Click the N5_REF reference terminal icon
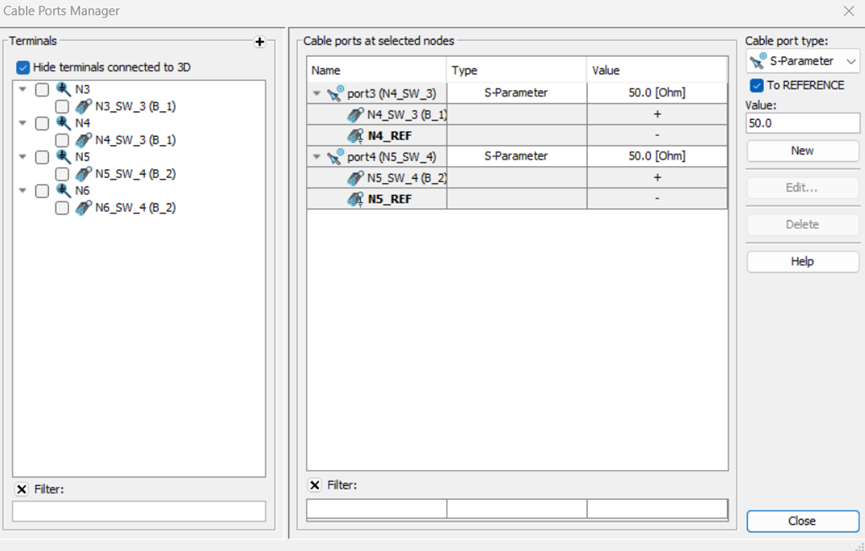Image resolution: width=865 pixels, height=551 pixels. [355, 199]
